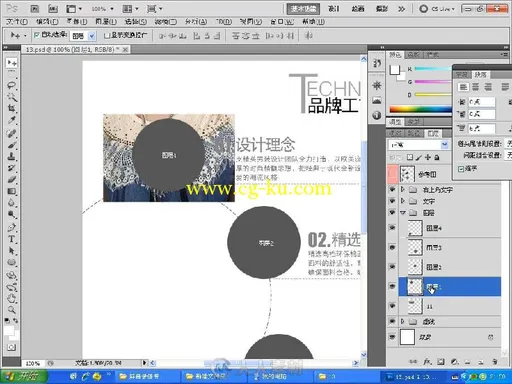Click the CS Live button

pos(437,9)
